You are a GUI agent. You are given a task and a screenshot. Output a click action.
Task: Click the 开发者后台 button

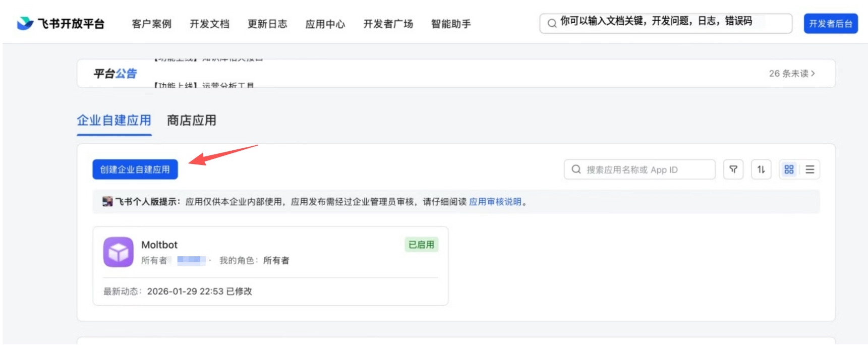(831, 23)
